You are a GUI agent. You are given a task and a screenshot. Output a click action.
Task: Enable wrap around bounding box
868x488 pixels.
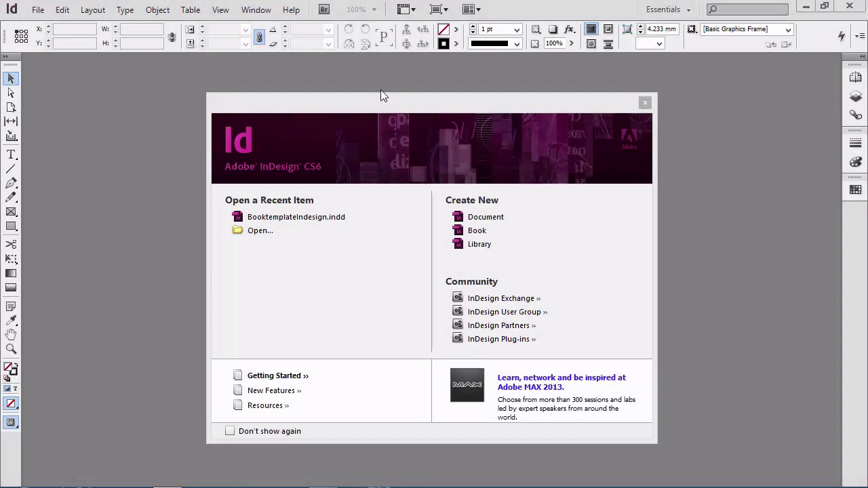coord(608,29)
